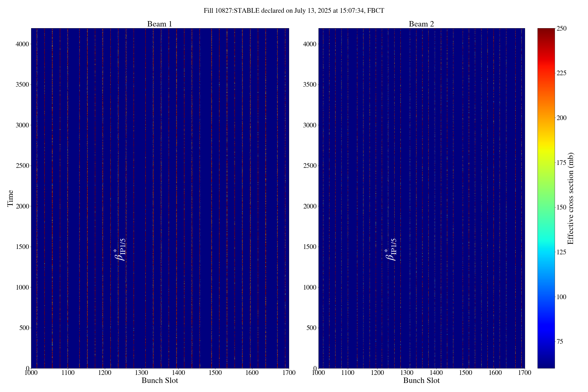This screenshot has width=588, height=392.
Task: Click the 250 tick on colorbar
Action: coord(561,28)
